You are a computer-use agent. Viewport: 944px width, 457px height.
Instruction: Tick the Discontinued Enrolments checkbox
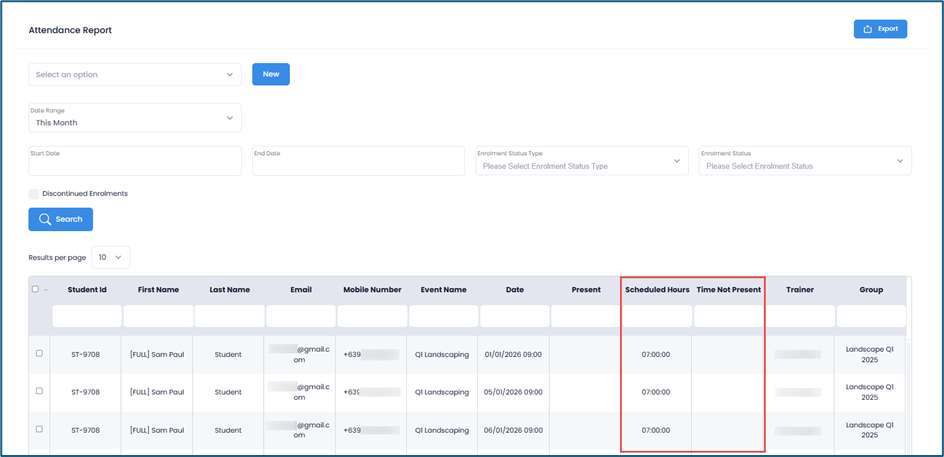(34, 194)
